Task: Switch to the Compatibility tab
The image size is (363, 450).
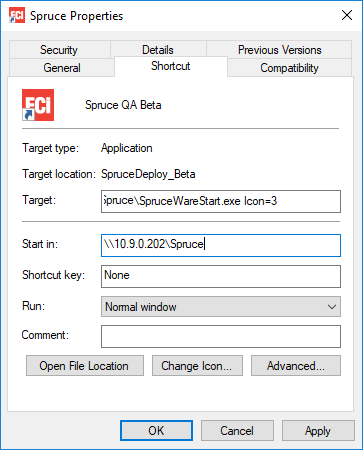Action: 289,68
